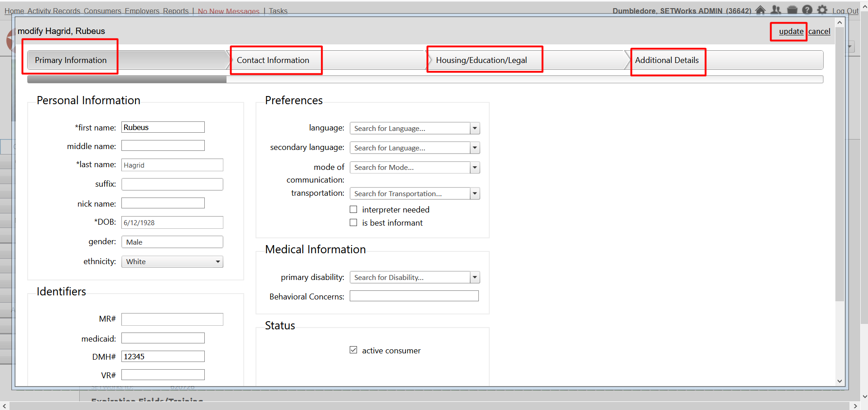Click the page horizontal scrollbar left arrow
The width and height of the screenshot is (868, 410).
5,406
